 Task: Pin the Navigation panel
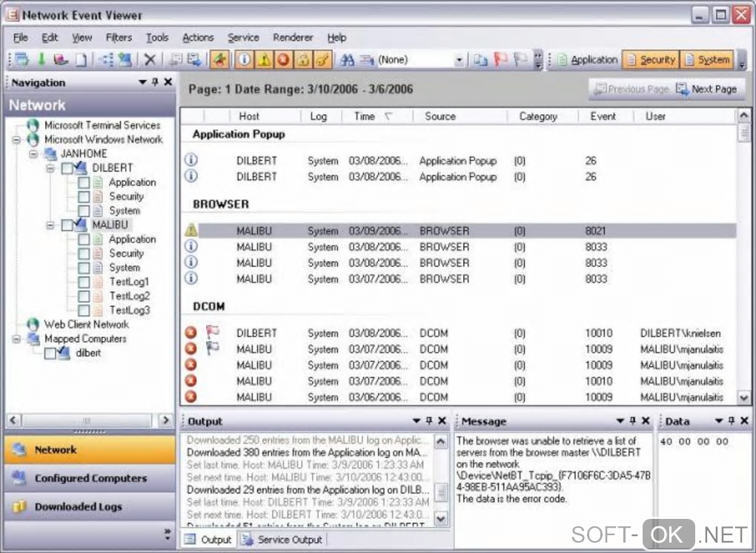pos(155,82)
